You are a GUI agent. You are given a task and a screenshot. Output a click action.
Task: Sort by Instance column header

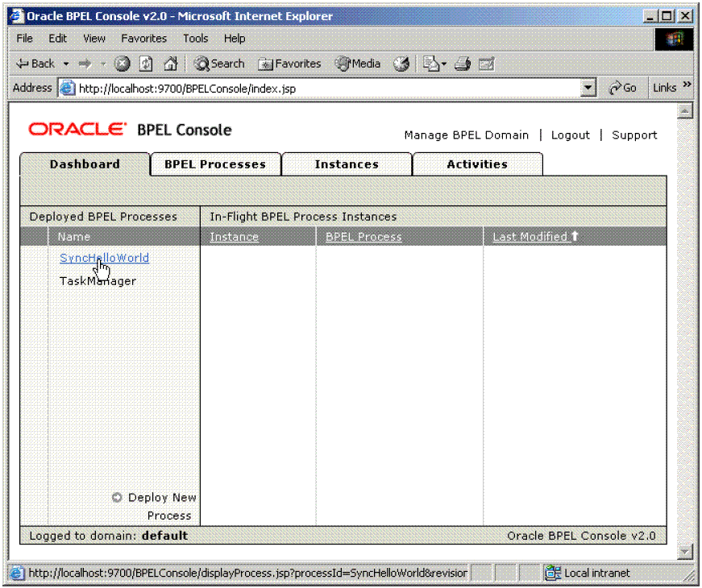click(x=235, y=237)
